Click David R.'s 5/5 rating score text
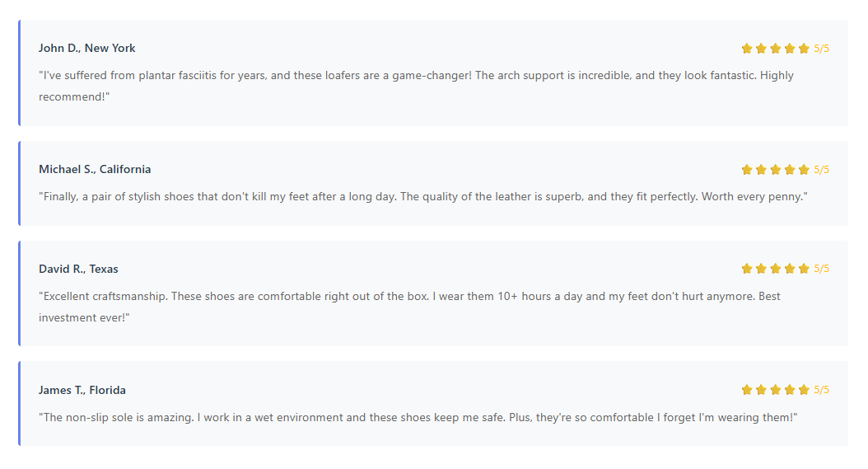This screenshot has height=469, width=868. 822,269
